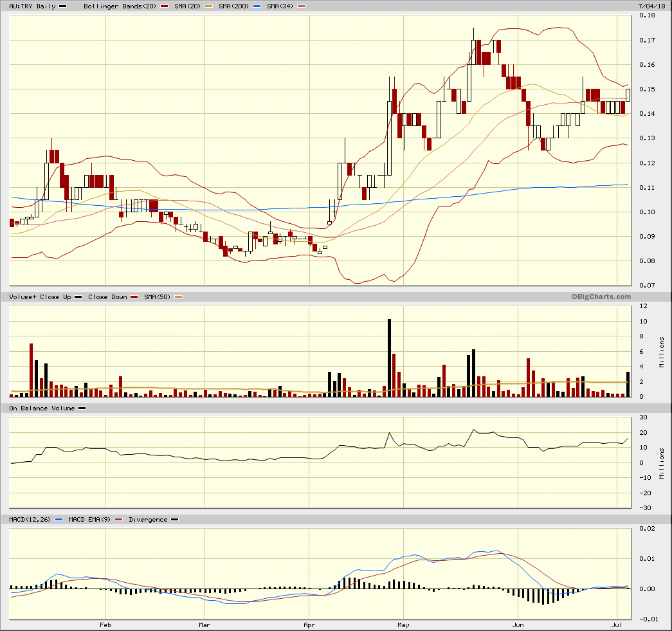Screen dimensions: 672x631
Task: Click the Close Down legend label
Action: (x=107, y=297)
